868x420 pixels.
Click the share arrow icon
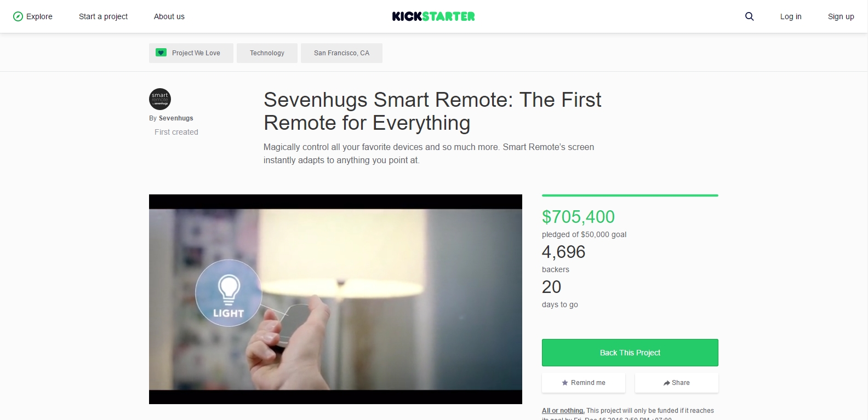[666, 383]
